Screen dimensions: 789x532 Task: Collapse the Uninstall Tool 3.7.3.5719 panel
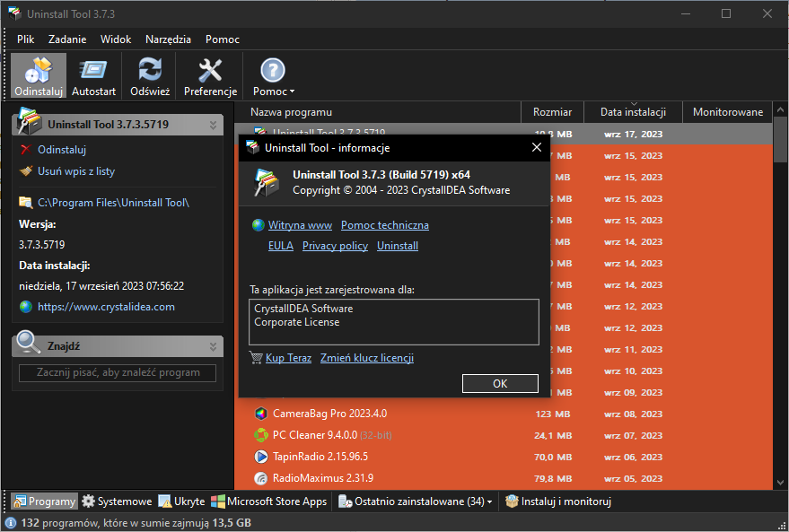click(x=213, y=125)
